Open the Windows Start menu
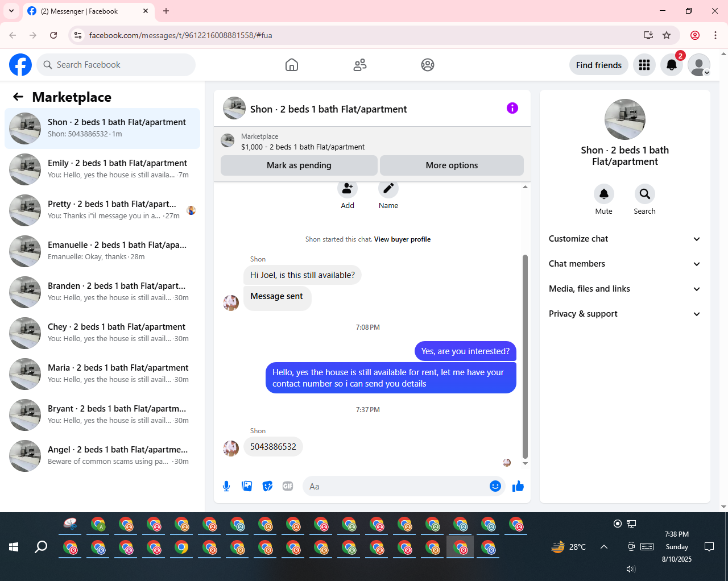Image resolution: width=728 pixels, height=581 pixels. pyautogui.click(x=14, y=547)
